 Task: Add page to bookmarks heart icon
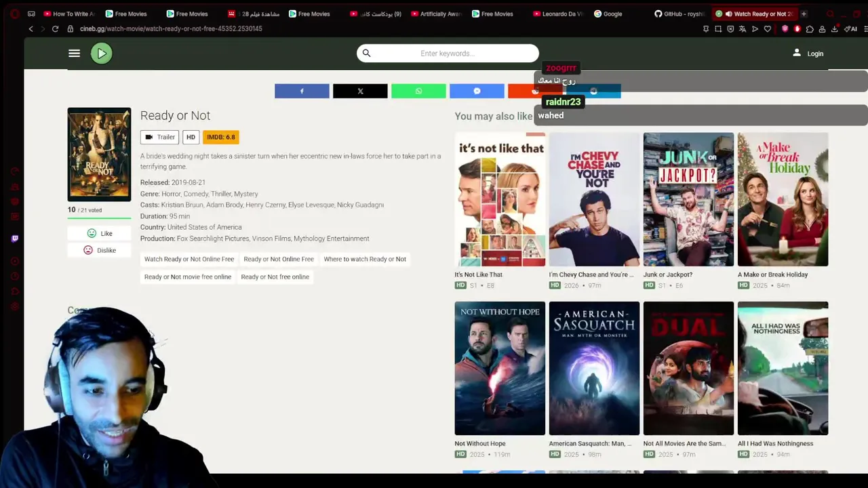tap(768, 28)
